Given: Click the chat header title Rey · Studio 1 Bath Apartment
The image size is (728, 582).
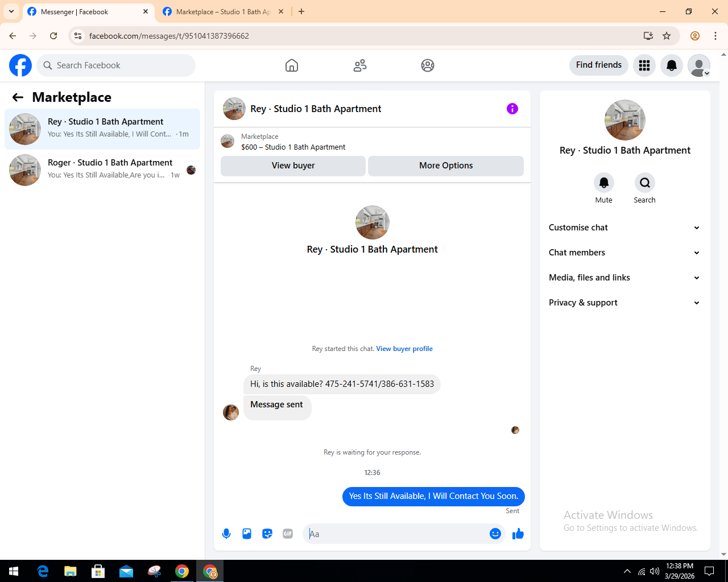Looking at the screenshot, I should 316,109.
